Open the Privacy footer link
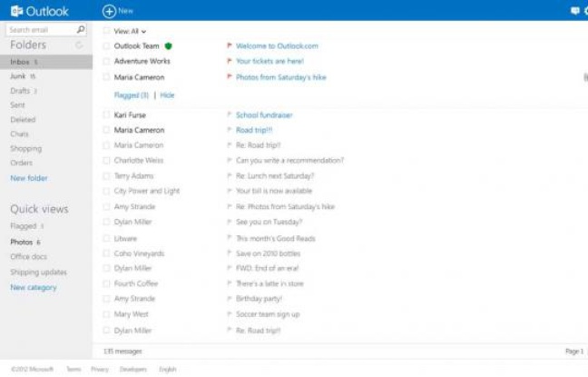Screen dimensions: 588x377 [x=100, y=369]
